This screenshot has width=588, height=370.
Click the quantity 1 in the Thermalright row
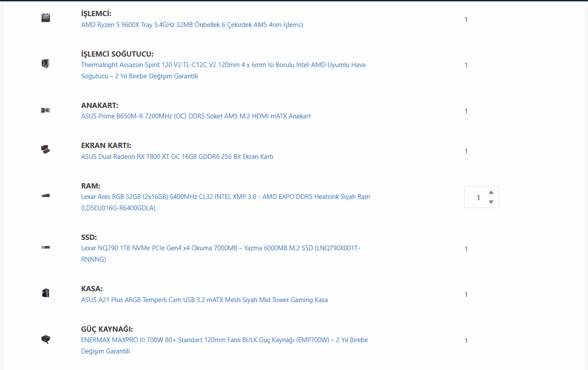(x=466, y=65)
